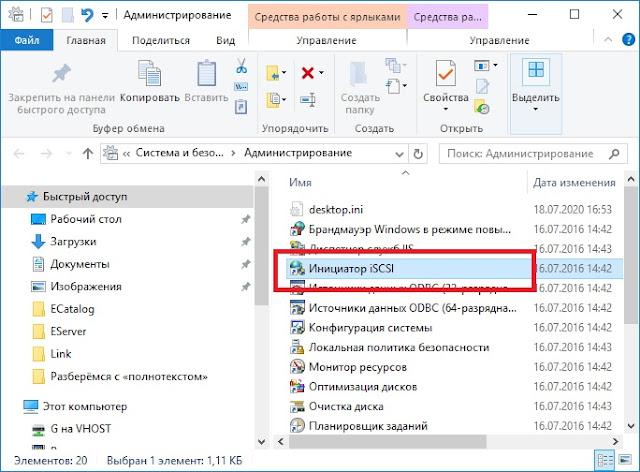Expand the Delete dropdown arrow

tap(322, 73)
